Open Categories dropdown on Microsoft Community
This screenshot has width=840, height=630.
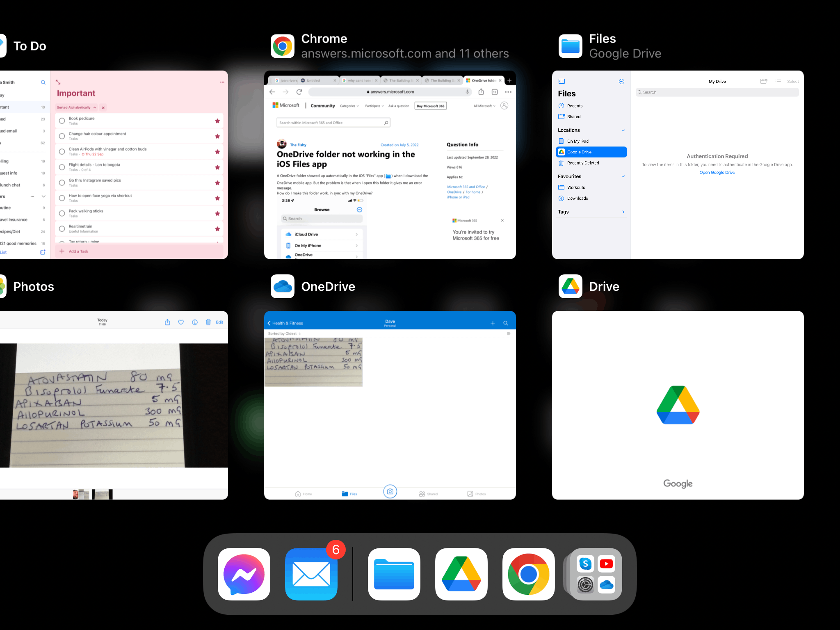[349, 106]
